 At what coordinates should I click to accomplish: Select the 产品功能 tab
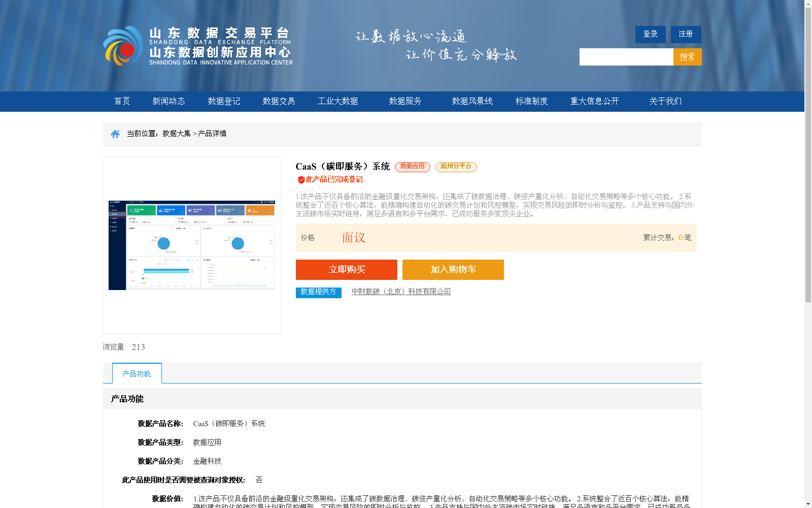click(x=137, y=373)
